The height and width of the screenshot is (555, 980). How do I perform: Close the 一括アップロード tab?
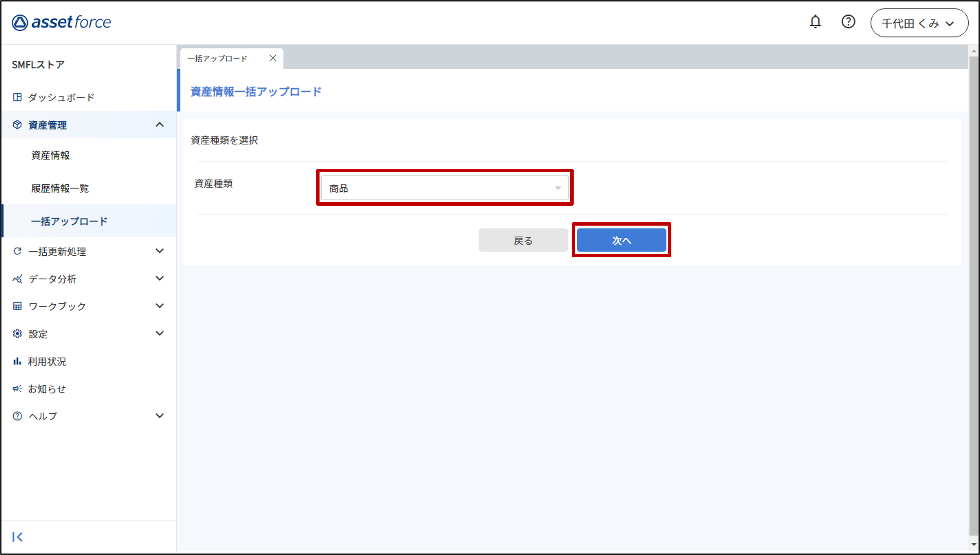pos(273,58)
